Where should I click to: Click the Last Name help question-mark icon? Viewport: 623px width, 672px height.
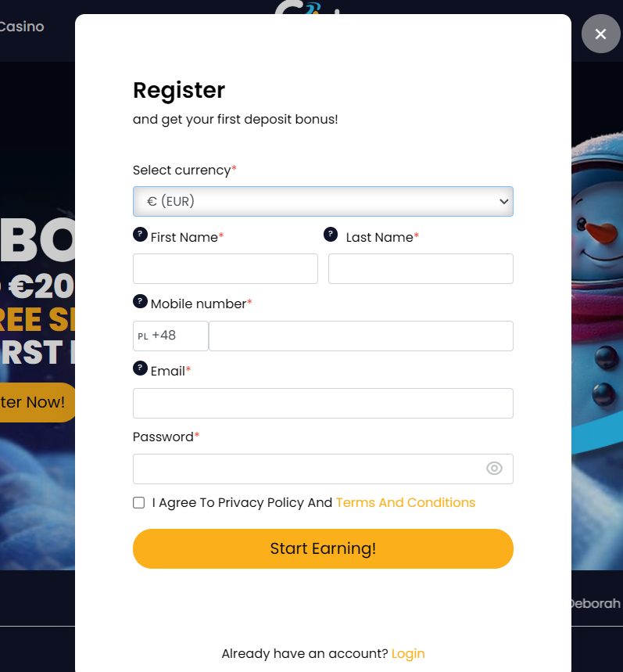[x=331, y=235]
